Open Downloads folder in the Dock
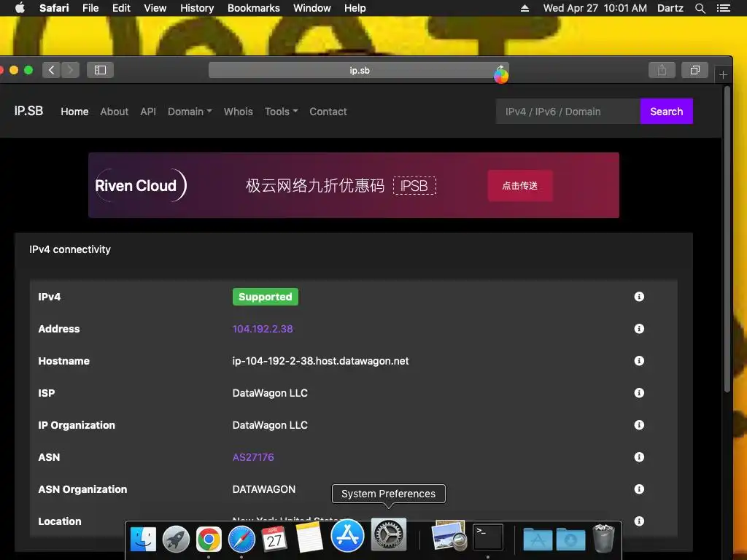 (x=570, y=539)
